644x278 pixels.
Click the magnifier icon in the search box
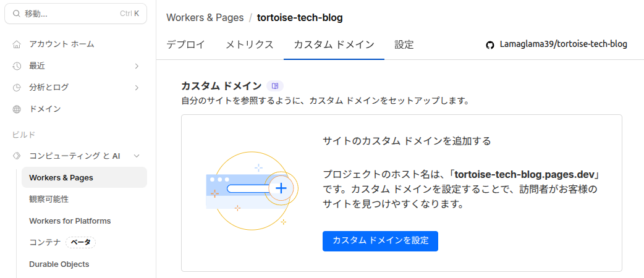pos(16,13)
